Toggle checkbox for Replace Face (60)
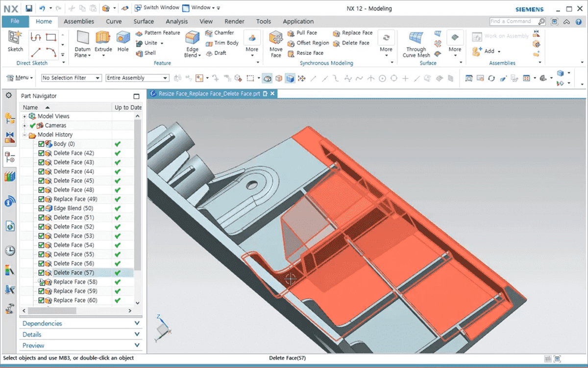This screenshot has height=368, width=588. coord(41,300)
